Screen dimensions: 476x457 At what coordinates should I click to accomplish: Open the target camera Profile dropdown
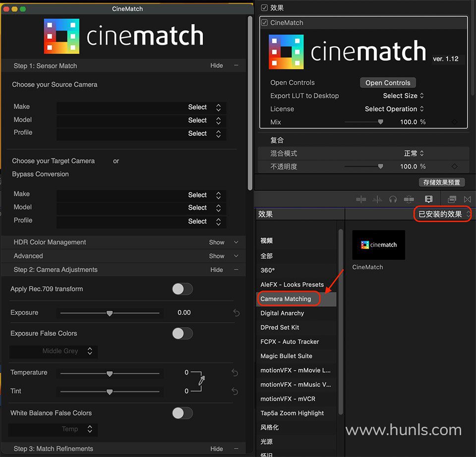coord(141,222)
